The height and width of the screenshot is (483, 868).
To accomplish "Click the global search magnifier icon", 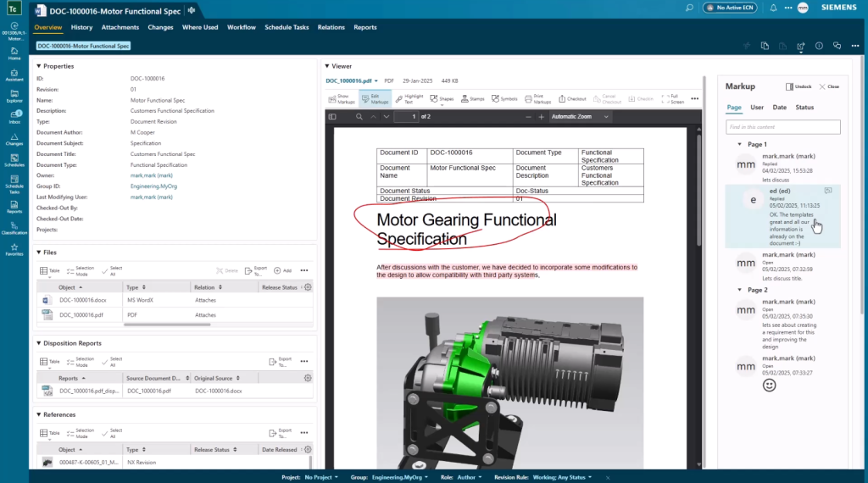I will (x=689, y=8).
